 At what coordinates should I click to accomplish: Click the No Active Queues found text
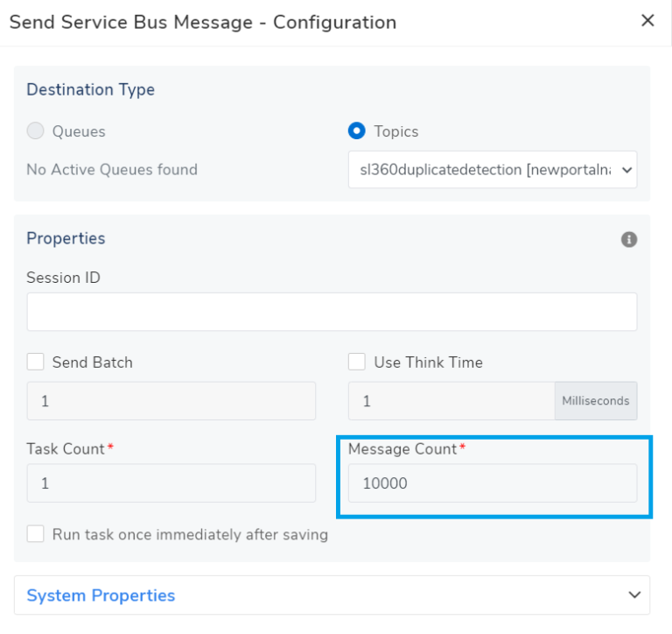coord(111,169)
